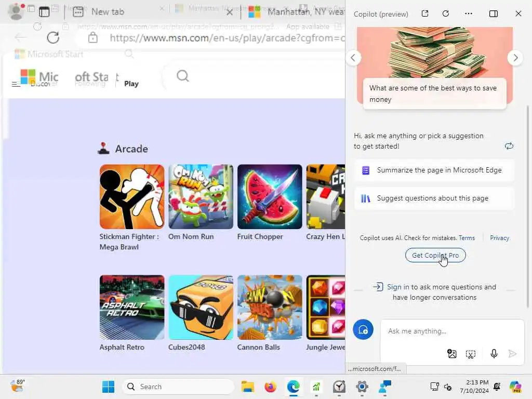Select Microsoft Edge in the taskbar

pos(294,387)
